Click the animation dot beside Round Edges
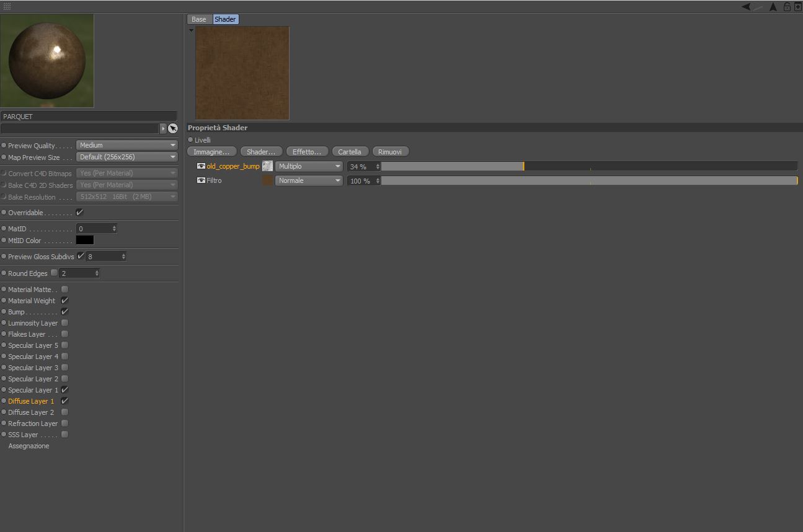The width and height of the screenshot is (803, 532). click(4, 273)
